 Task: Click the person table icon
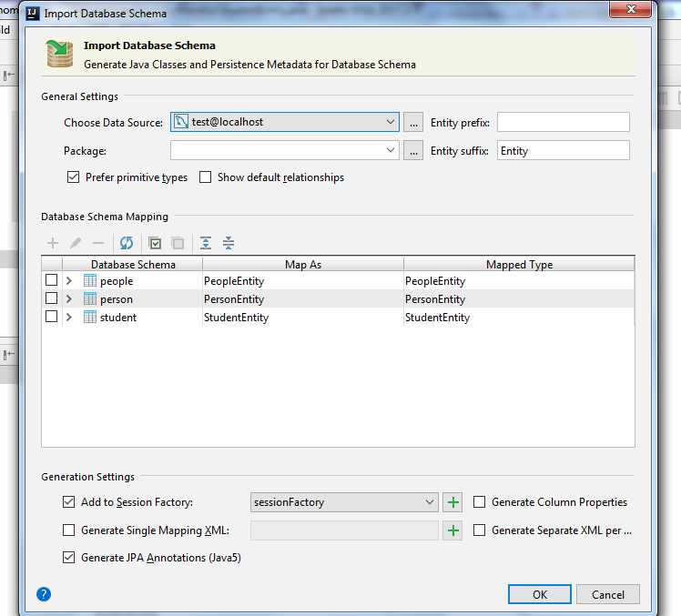90,298
